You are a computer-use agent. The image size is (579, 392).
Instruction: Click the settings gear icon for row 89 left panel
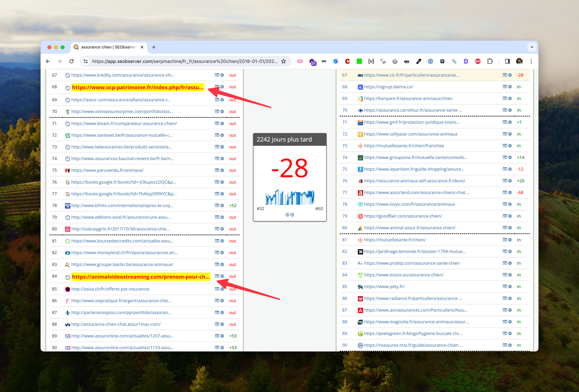(x=223, y=336)
